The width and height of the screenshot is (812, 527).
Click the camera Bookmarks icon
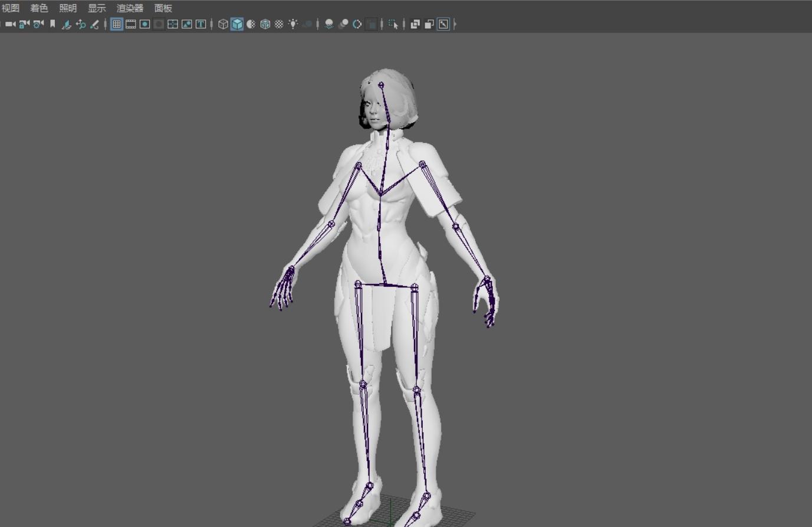click(x=52, y=24)
